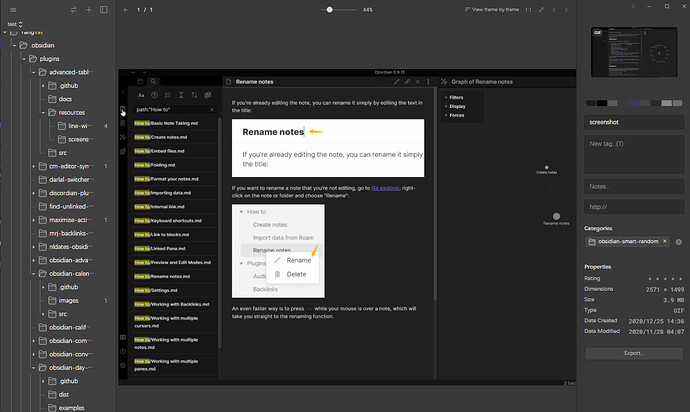The image size is (690, 412).
Task: Collapse the resources folder arrow
Action: tap(43, 113)
